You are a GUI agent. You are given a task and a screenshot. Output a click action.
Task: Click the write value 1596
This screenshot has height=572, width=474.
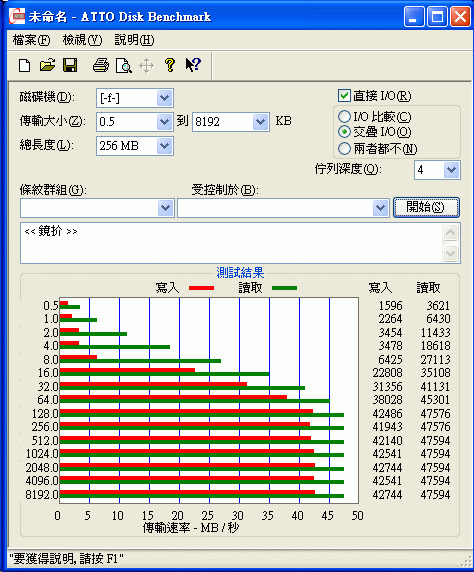tap(390, 305)
